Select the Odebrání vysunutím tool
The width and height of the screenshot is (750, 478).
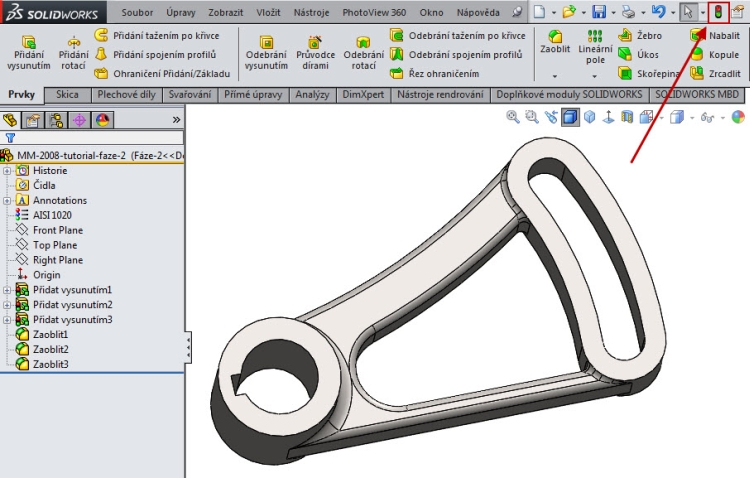[x=266, y=53]
